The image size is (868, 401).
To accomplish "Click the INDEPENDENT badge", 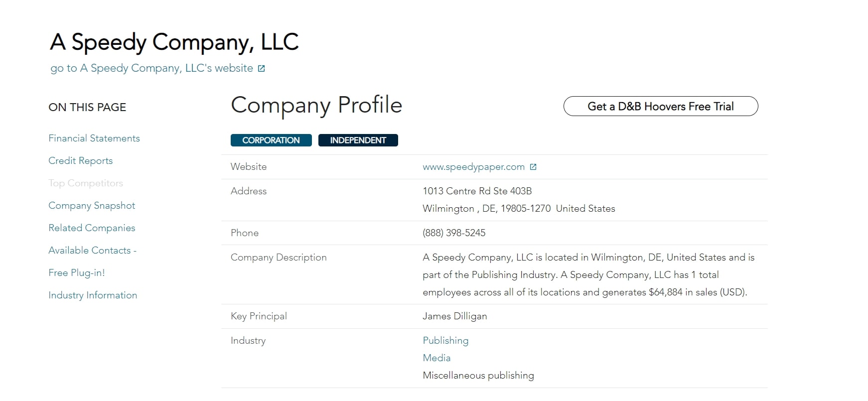I will (358, 140).
